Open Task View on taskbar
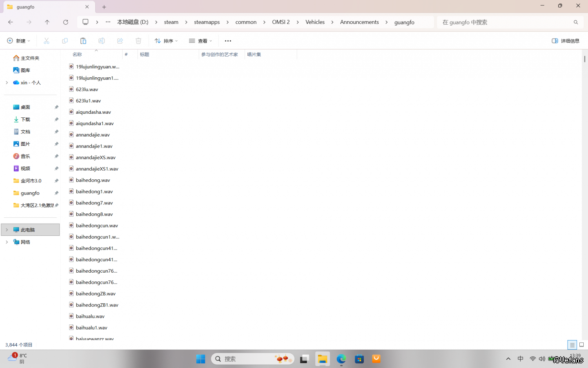The image size is (588, 368). click(305, 359)
